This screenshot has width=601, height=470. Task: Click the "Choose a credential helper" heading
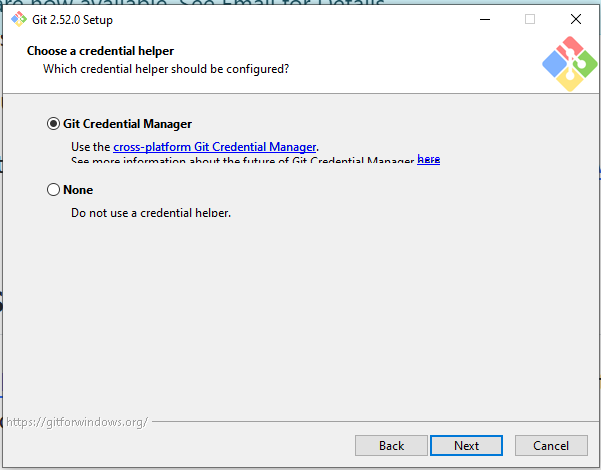coord(100,50)
